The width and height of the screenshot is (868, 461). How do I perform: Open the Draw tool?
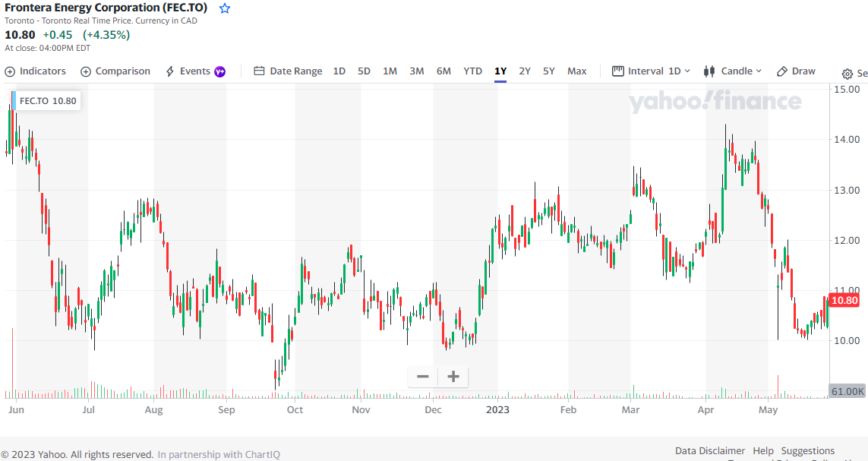pyautogui.click(x=796, y=71)
